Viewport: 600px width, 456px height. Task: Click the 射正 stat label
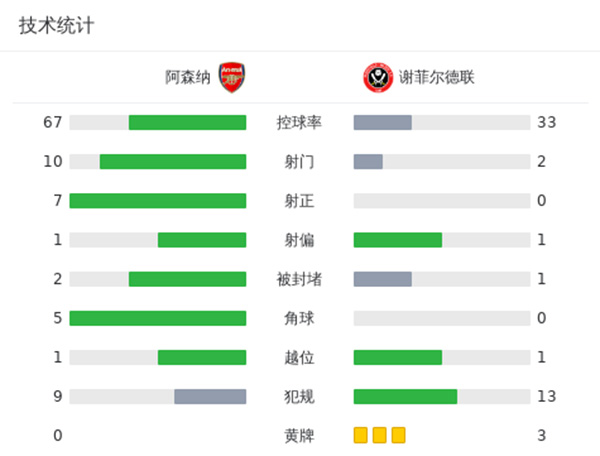tap(299, 201)
